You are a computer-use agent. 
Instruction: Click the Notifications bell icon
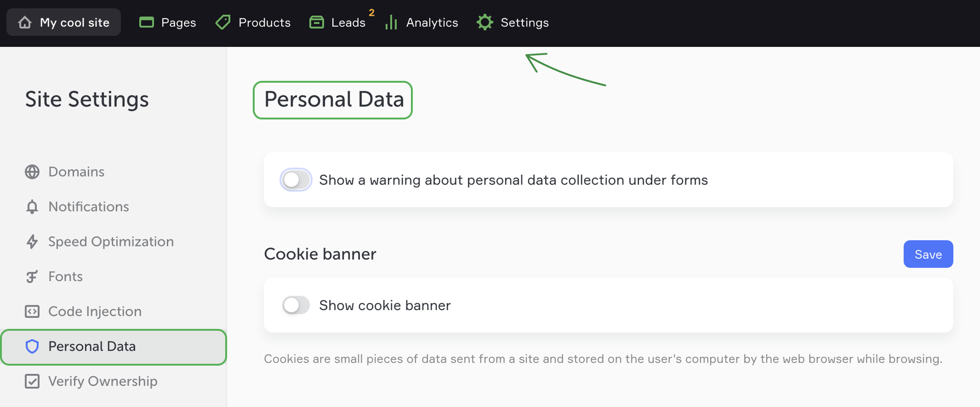point(32,207)
